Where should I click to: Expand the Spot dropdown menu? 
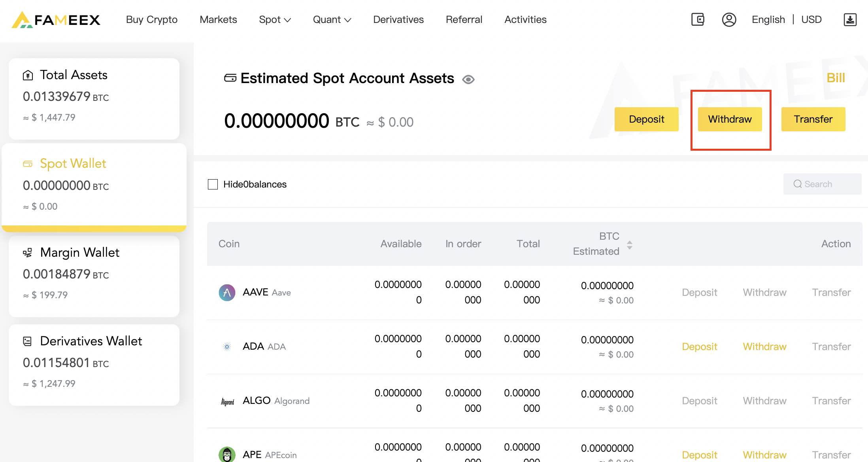(x=275, y=19)
